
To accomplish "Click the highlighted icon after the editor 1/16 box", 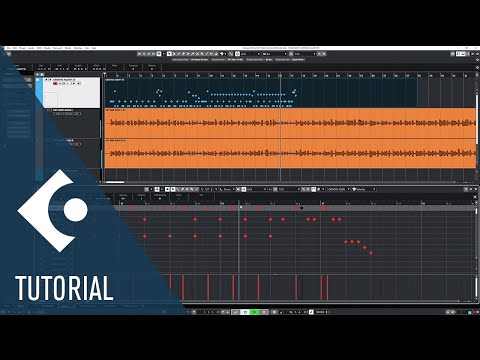I will tap(313, 189).
